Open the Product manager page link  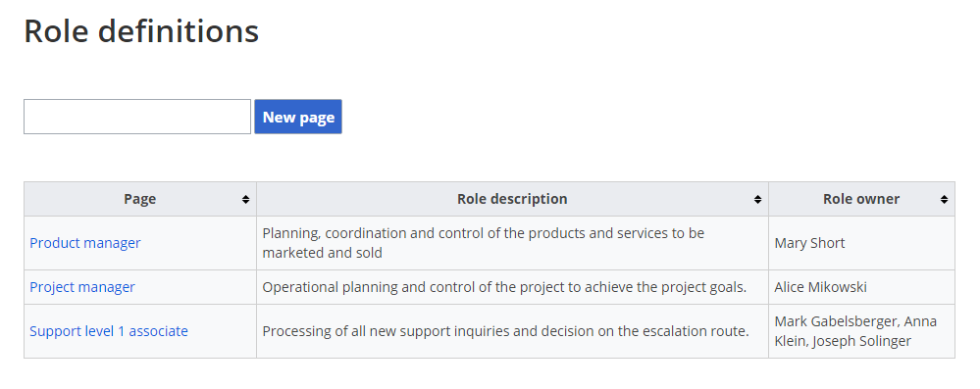click(85, 243)
